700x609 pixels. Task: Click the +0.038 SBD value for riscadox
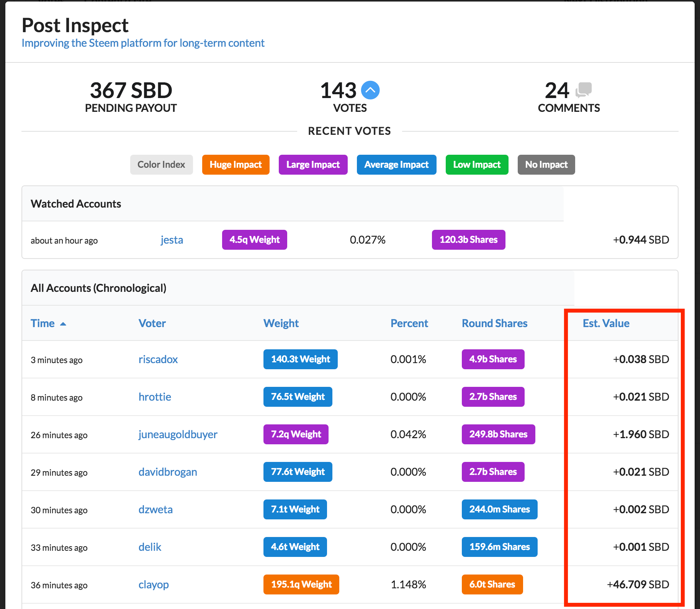641,359
